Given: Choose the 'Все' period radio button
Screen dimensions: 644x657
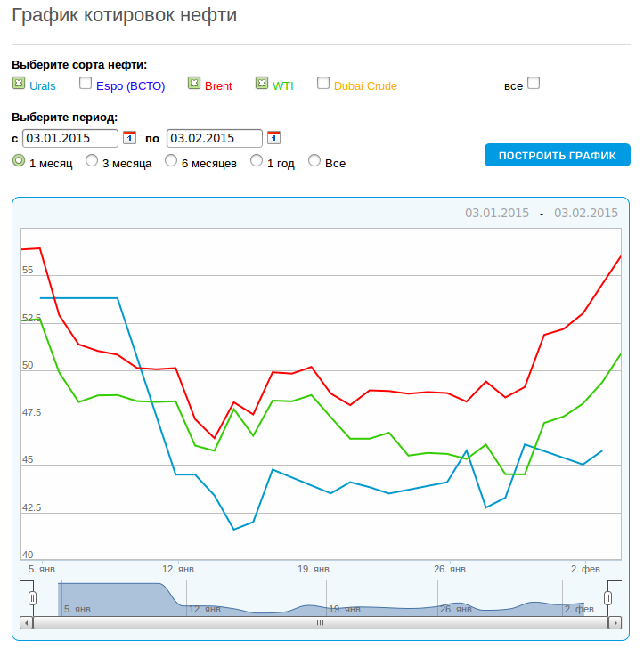Looking at the screenshot, I should [x=314, y=160].
